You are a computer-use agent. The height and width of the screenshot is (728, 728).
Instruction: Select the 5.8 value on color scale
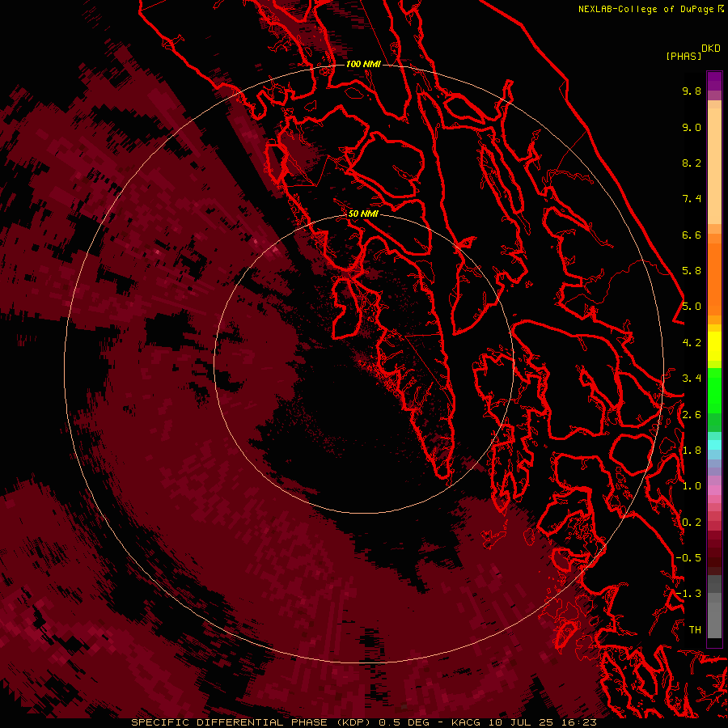(692, 271)
